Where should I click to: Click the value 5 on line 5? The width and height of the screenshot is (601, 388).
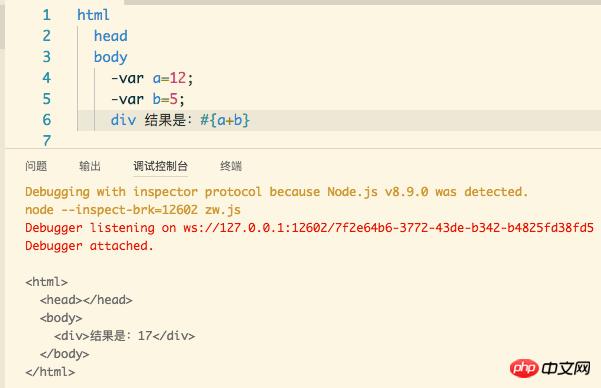[174, 99]
